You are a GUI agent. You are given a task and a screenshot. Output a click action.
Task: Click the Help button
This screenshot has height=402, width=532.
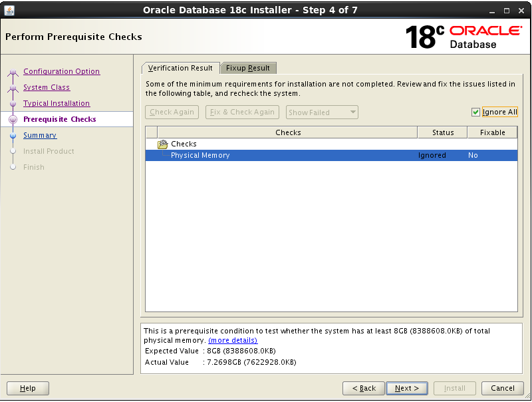point(28,388)
